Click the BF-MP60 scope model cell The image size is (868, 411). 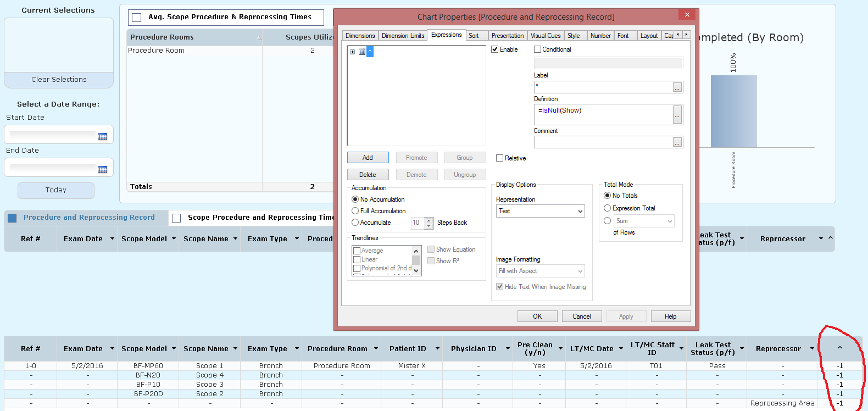[x=148, y=366]
